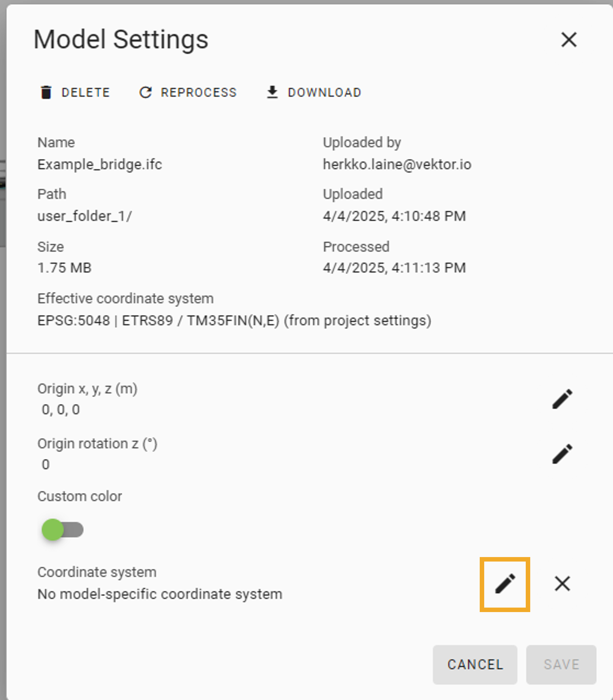Select the Example_bridge.ifc name text
Screen dimensions: 613x700
99,165
